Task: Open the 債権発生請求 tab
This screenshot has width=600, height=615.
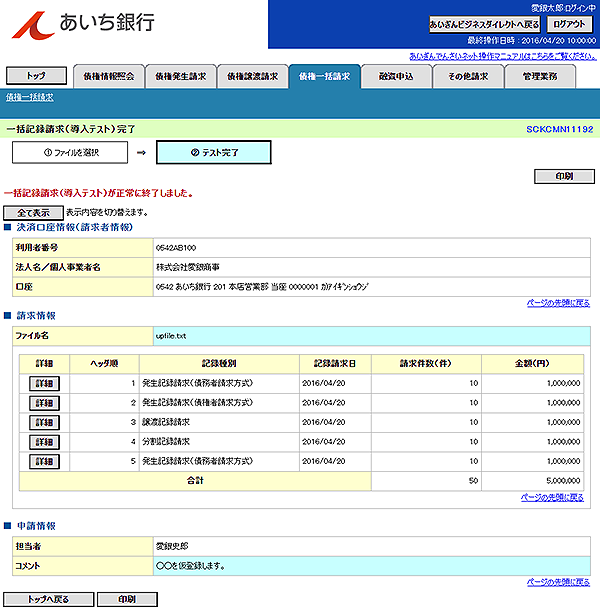Action: (x=181, y=76)
